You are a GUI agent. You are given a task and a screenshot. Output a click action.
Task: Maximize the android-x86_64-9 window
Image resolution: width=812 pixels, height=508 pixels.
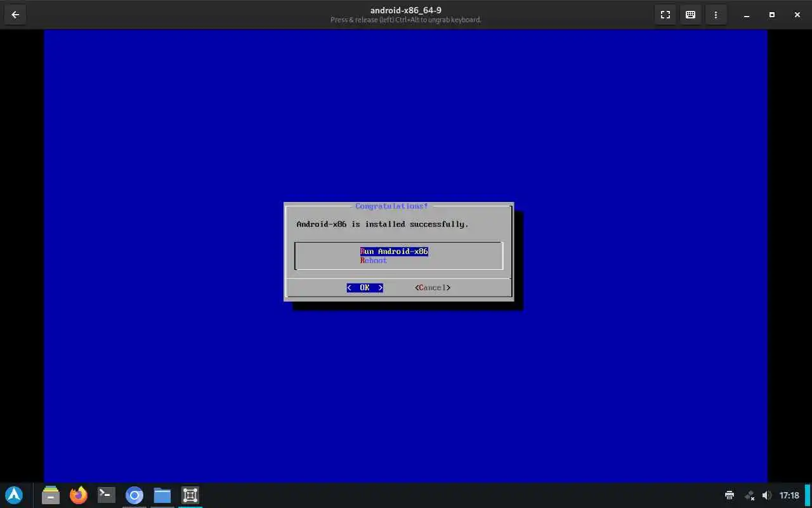tap(772, 15)
